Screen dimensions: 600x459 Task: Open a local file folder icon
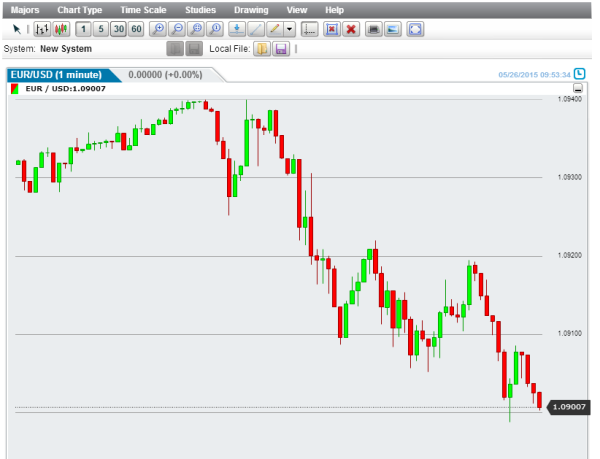[x=262, y=49]
